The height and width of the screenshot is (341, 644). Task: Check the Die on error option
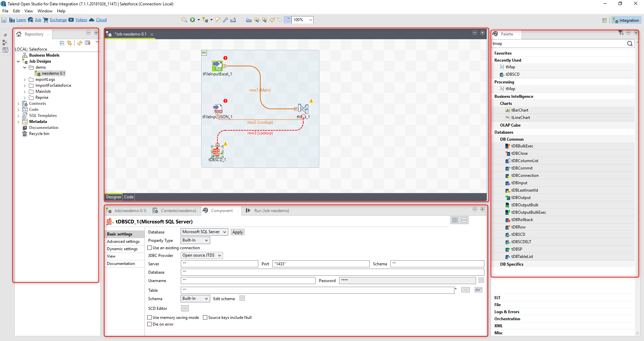point(150,324)
